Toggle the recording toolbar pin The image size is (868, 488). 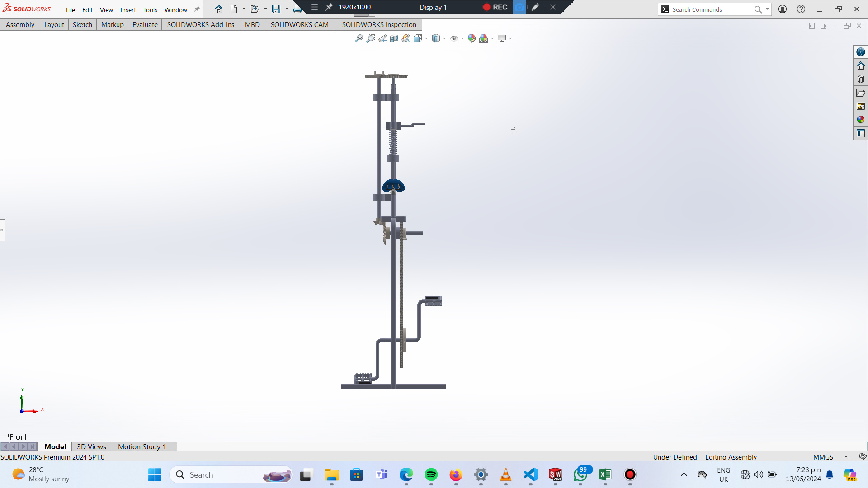(329, 7)
